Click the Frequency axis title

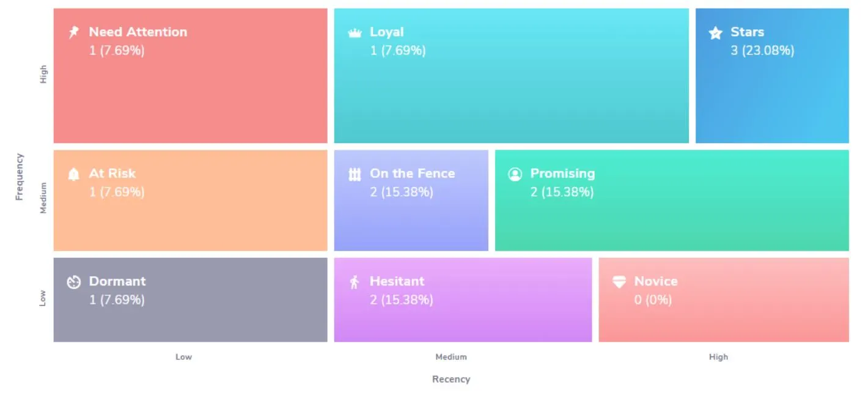[x=19, y=177]
